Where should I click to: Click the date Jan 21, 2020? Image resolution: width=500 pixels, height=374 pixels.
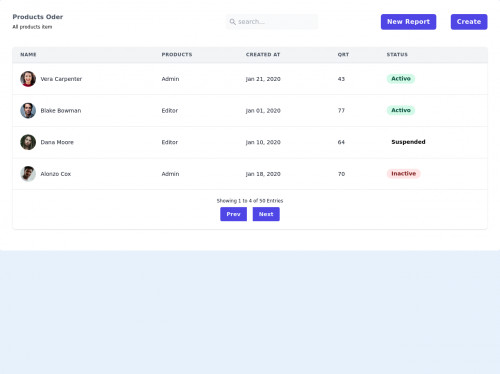pyautogui.click(x=263, y=79)
